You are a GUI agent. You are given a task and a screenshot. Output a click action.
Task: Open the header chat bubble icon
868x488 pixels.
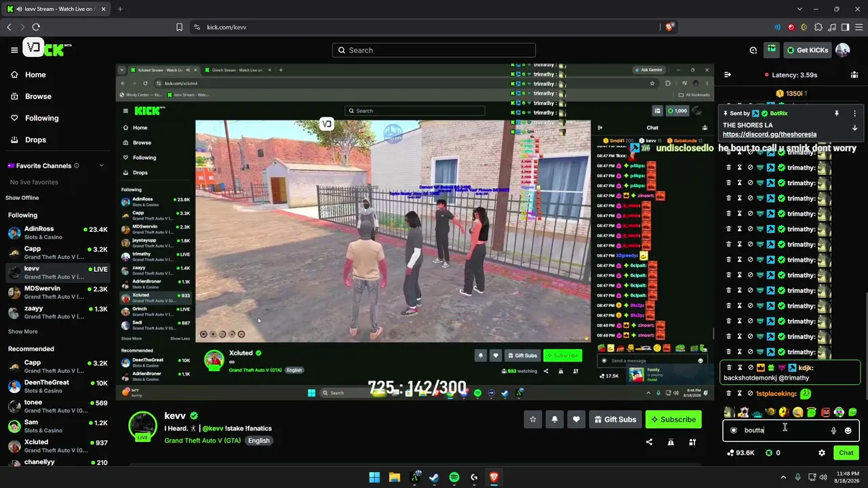click(x=753, y=50)
